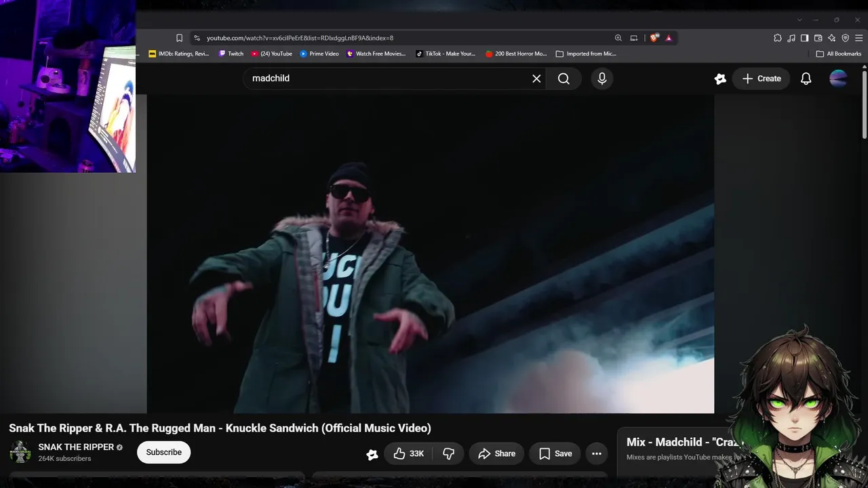Image resolution: width=868 pixels, height=488 pixels.
Task: Click the address bar URL
Action: click(300, 38)
